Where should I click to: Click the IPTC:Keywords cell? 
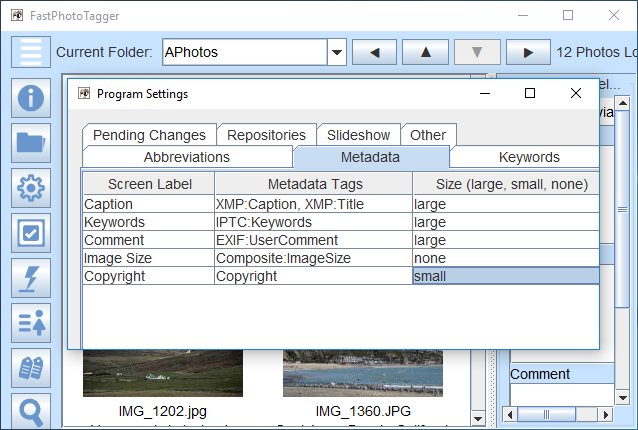tap(313, 222)
